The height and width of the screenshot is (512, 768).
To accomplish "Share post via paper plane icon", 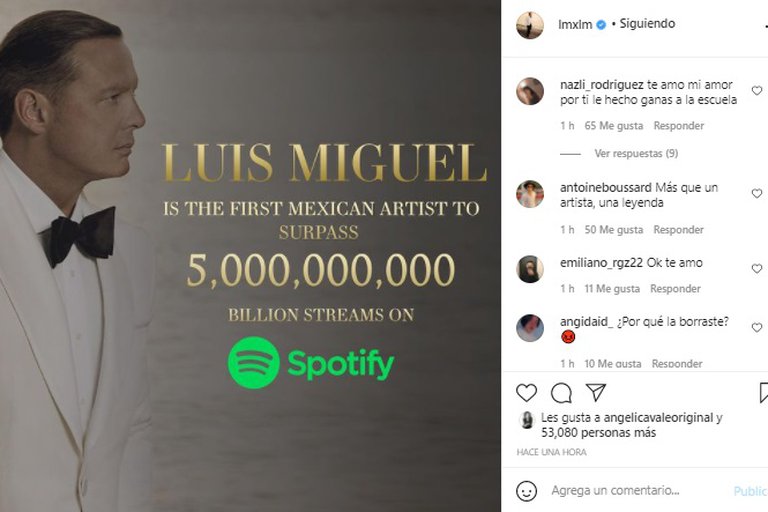I will click(x=596, y=392).
